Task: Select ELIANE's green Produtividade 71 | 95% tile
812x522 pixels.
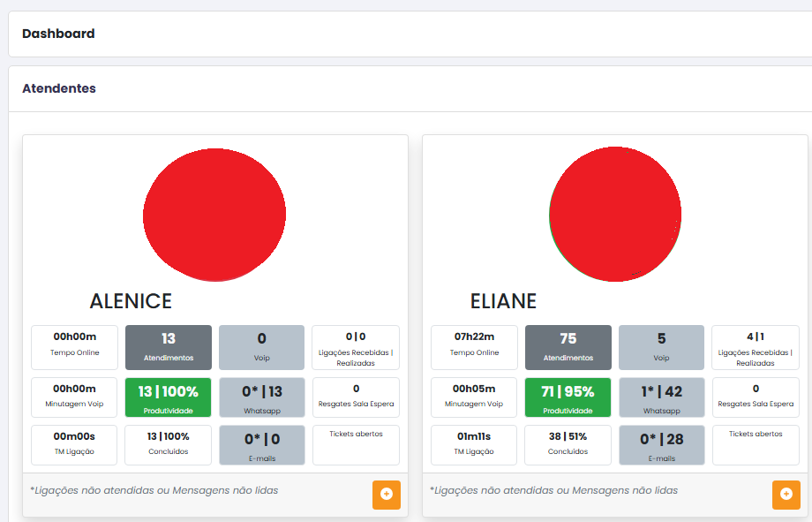Action: 568,397
